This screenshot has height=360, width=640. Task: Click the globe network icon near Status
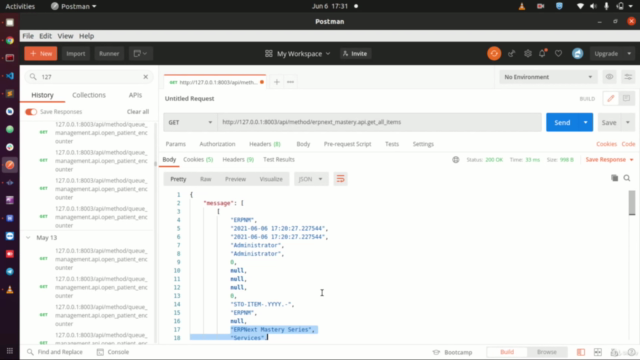tap(456, 160)
